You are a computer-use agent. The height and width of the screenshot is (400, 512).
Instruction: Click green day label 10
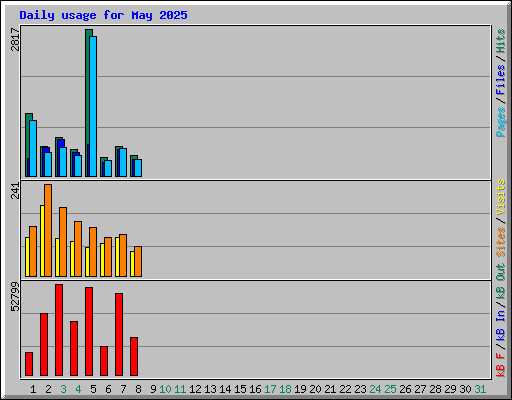click(x=165, y=389)
